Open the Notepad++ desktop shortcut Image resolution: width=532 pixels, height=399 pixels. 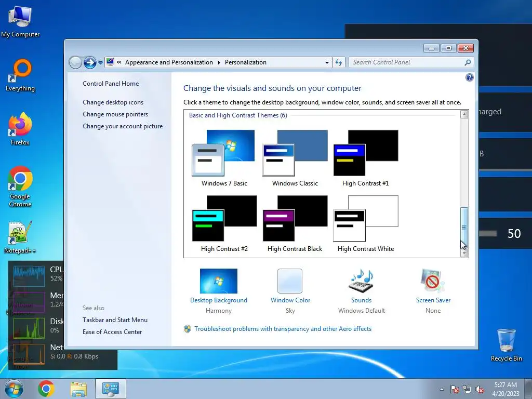tap(20, 237)
